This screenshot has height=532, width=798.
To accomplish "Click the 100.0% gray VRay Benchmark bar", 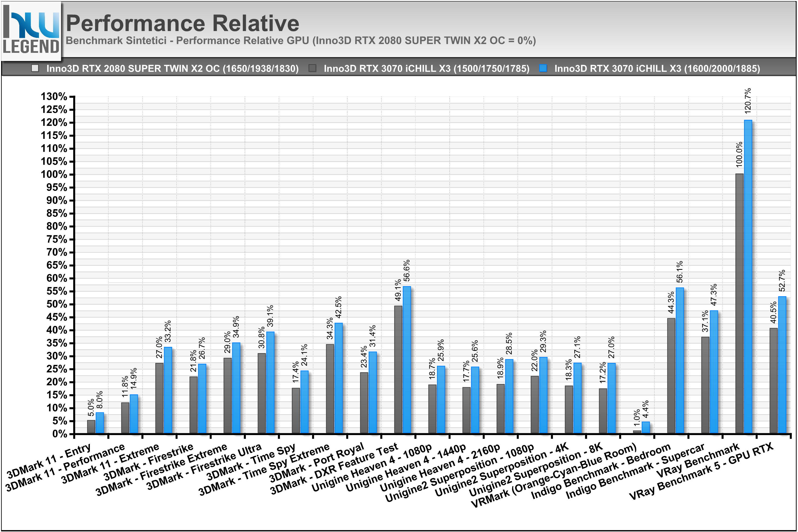I will (740, 304).
